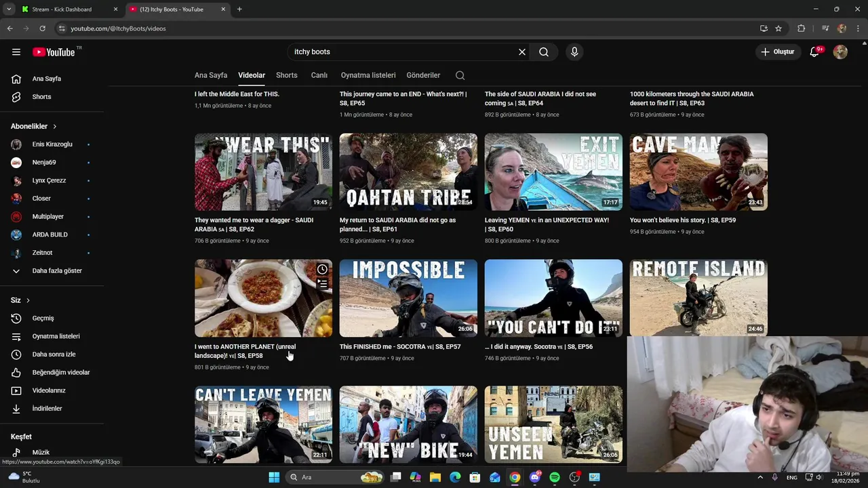The image size is (868, 488).
Task: Click the Oluştur create button
Action: [777, 52]
